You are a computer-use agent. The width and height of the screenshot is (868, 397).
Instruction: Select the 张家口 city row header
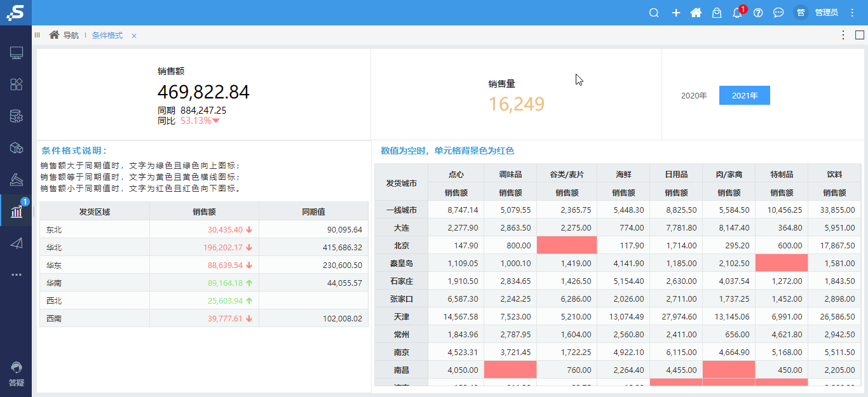click(402, 299)
